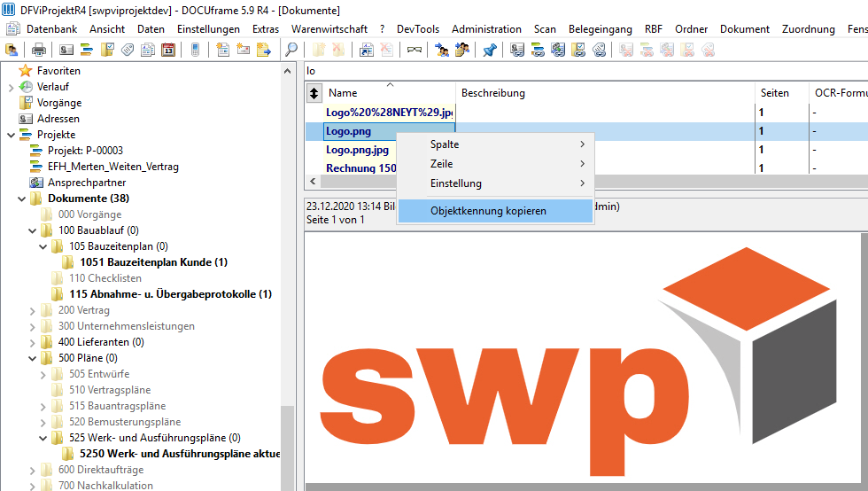Image resolution: width=868 pixels, height=491 pixels.
Task: Create a new document with the starred page icon
Action: tap(222, 51)
